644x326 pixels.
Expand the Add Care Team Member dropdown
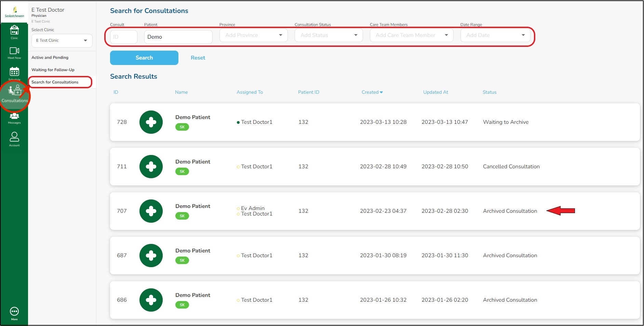(411, 35)
